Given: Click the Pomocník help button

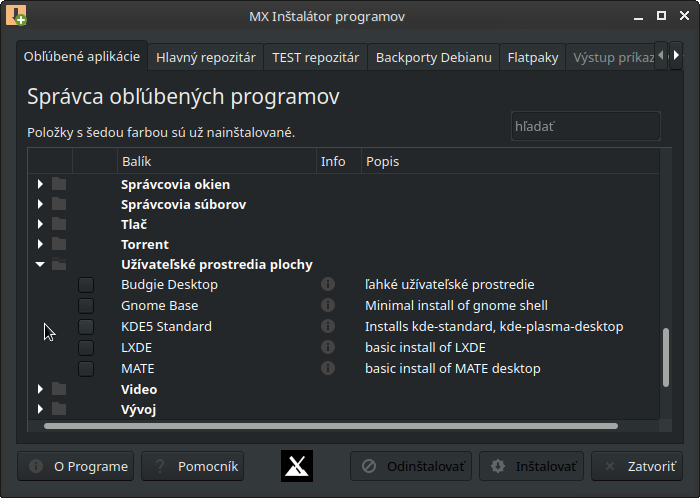Looking at the screenshot, I should pyautogui.click(x=193, y=466).
